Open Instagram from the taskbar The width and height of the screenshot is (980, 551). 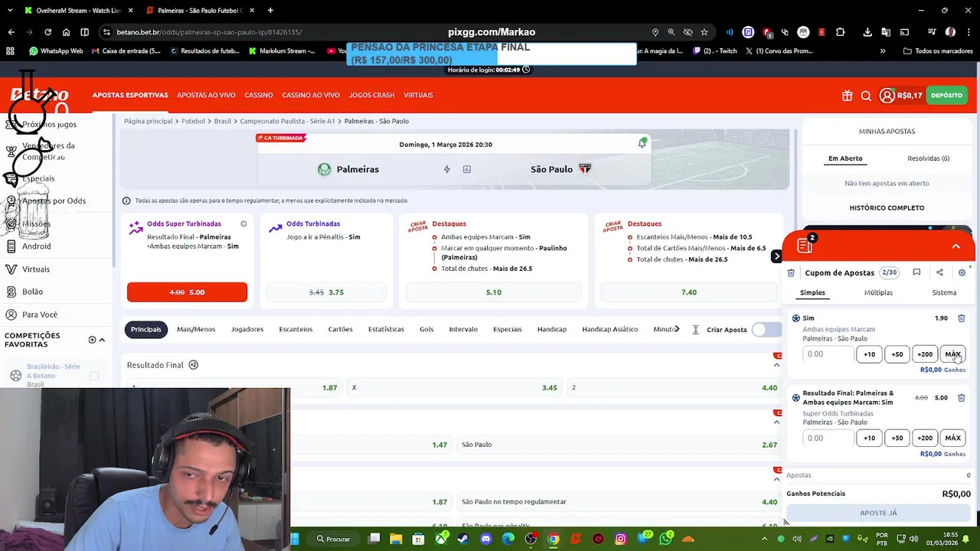(620, 539)
